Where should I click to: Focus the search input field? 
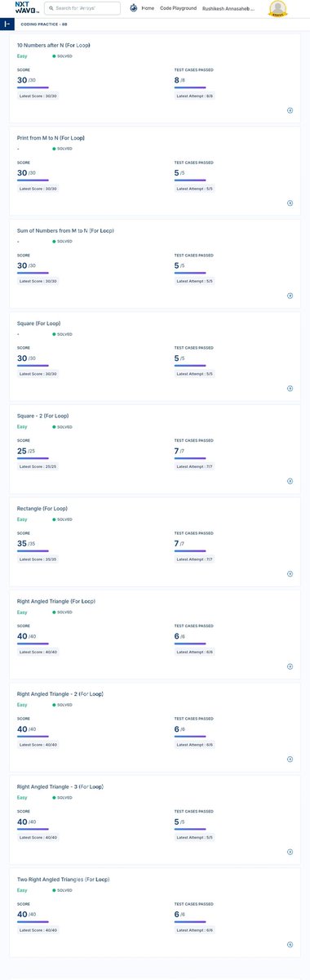82,8
